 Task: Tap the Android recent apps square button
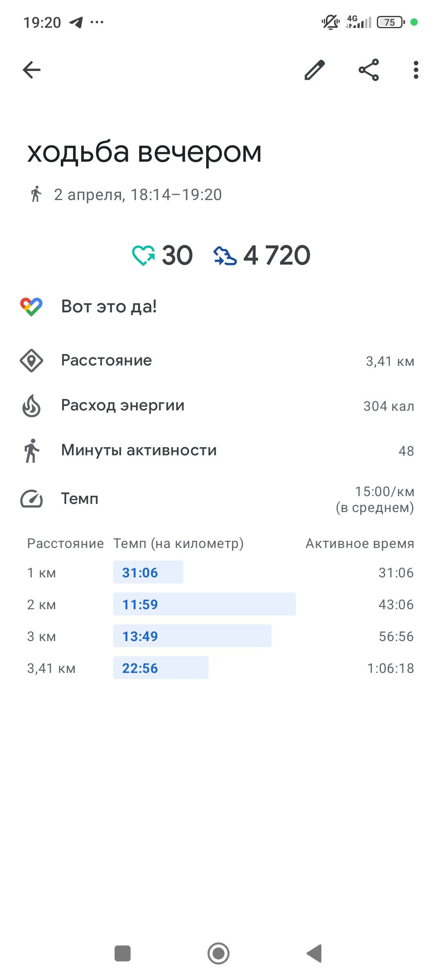point(122,953)
